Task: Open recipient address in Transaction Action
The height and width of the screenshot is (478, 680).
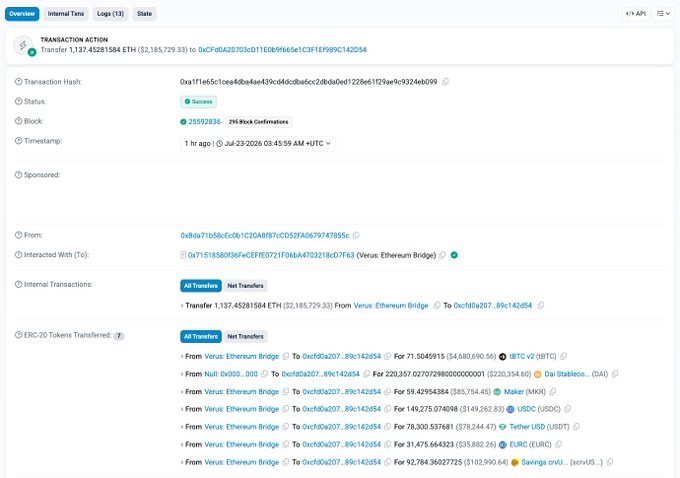Action: click(x=282, y=50)
